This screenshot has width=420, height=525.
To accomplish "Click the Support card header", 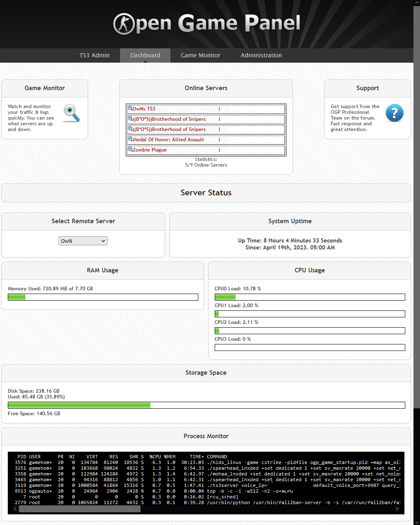I will pyautogui.click(x=368, y=88).
